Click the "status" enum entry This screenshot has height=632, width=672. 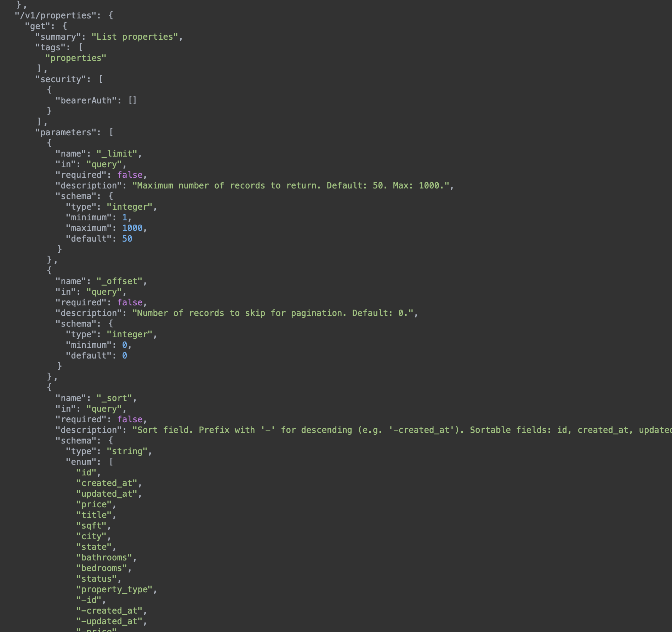tap(96, 579)
